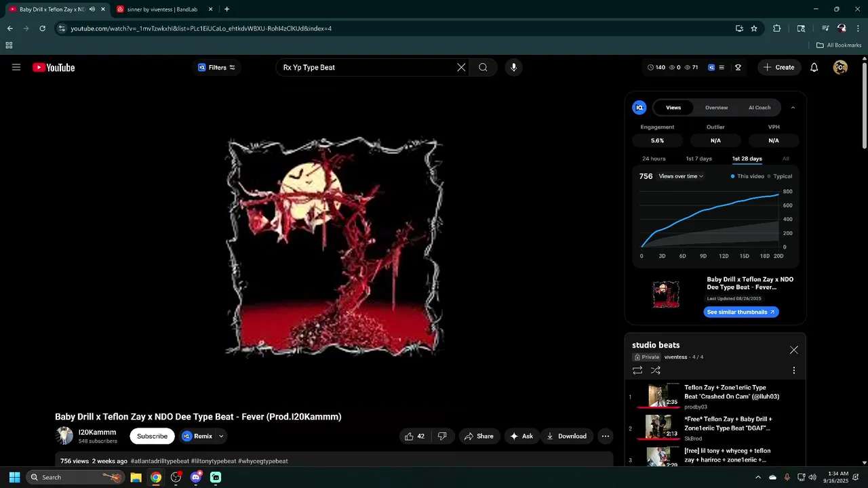868x488 pixels.
Task: Toggle playlist loop
Action: [637, 371]
